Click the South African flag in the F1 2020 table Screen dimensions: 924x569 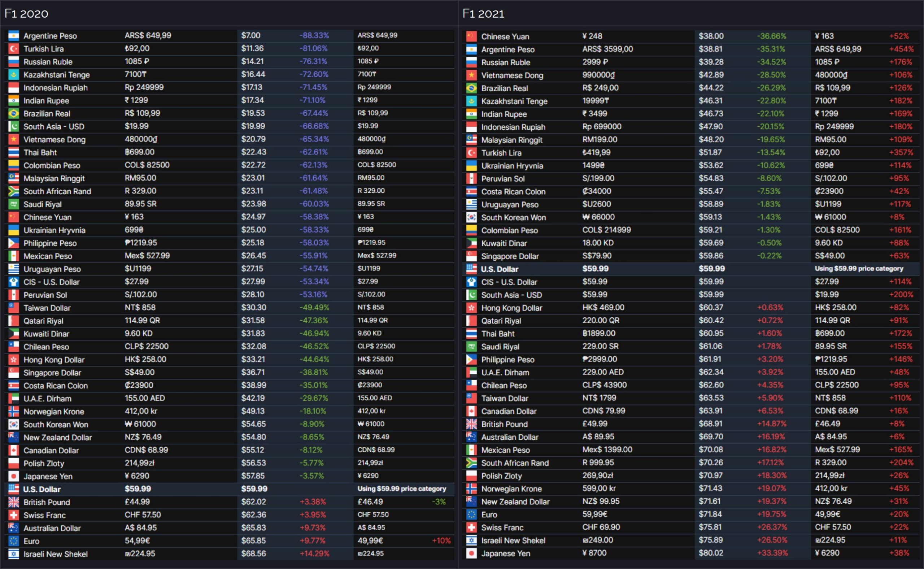(14, 191)
